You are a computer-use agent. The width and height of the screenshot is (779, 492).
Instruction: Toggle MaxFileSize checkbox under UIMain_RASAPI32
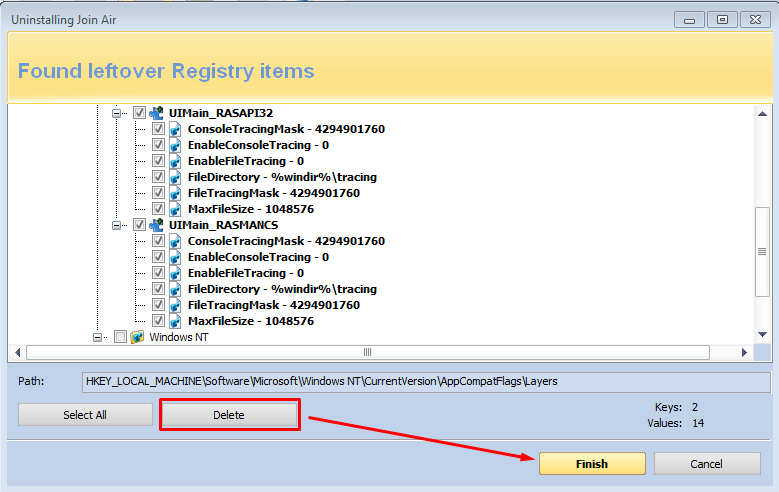[x=158, y=208]
